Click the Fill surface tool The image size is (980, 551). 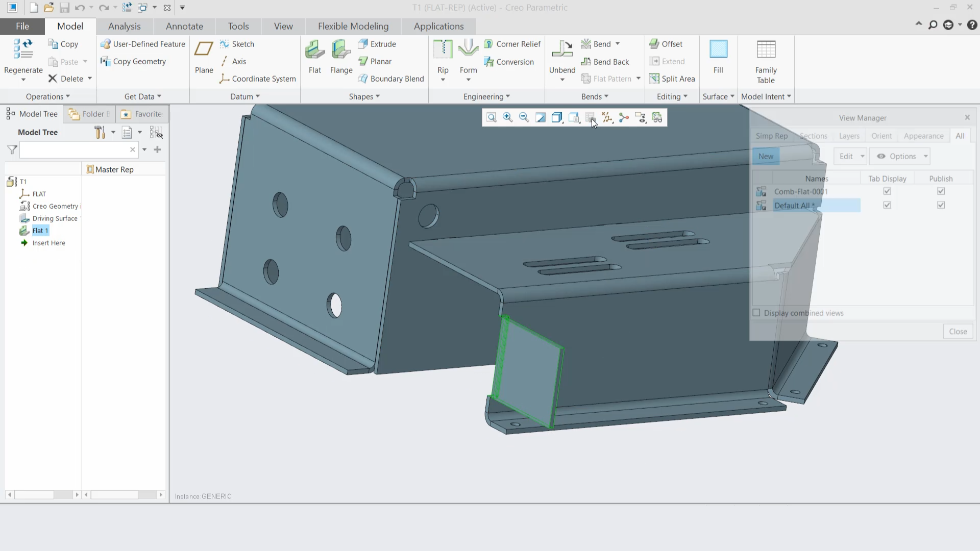pos(718,57)
